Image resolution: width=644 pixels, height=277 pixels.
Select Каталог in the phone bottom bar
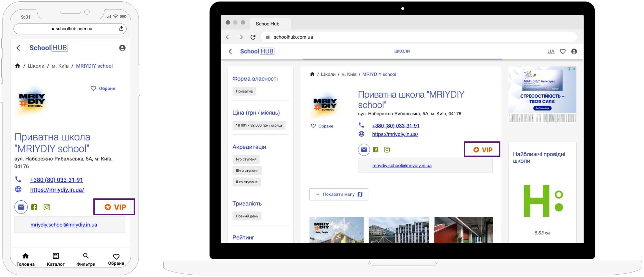click(x=56, y=260)
